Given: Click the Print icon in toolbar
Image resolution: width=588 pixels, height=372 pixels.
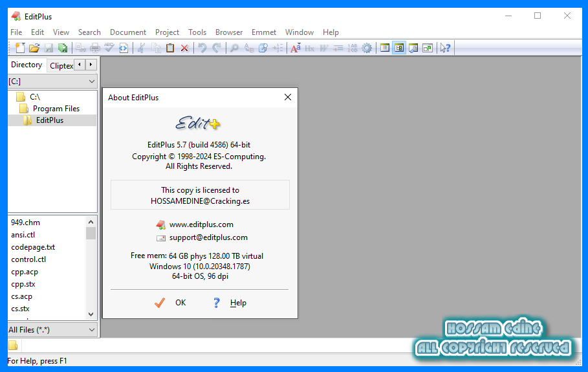Looking at the screenshot, I should point(95,48).
